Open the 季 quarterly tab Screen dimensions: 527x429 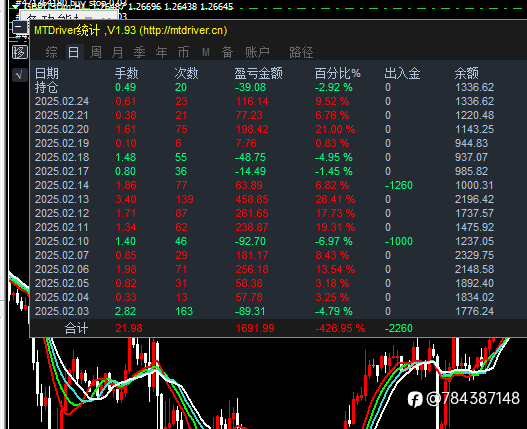tap(139, 52)
